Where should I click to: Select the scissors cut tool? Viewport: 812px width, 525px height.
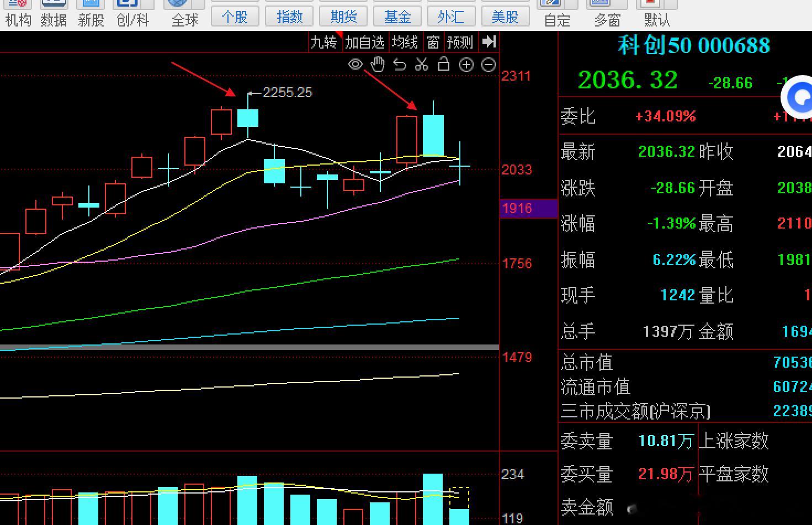pyautogui.click(x=422, y=65)
